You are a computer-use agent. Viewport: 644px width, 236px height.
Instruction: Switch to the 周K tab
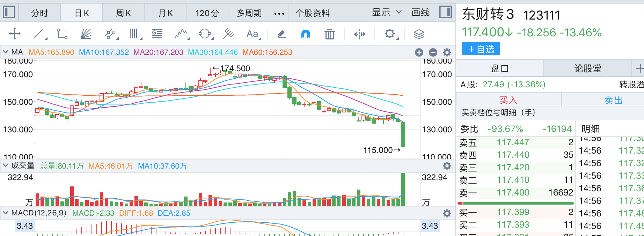[123, 13]
